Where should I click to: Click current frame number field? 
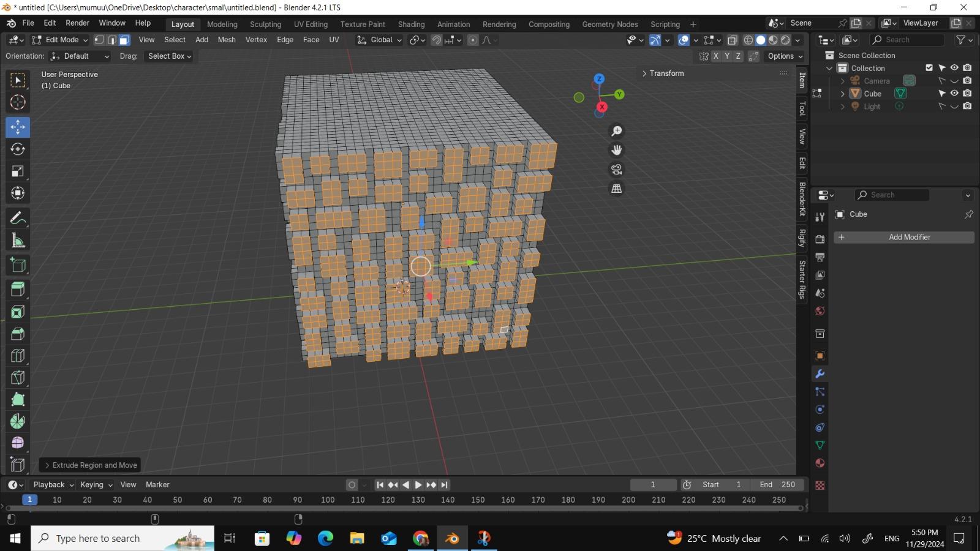(653, 485)
